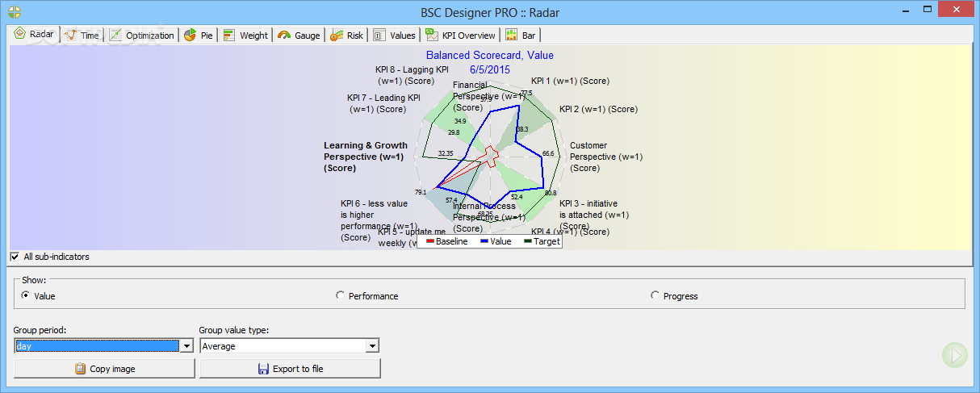This screenshot has height=393, width=980.
Task: Open the Group value type dropdown arrow
Action: 372,345
